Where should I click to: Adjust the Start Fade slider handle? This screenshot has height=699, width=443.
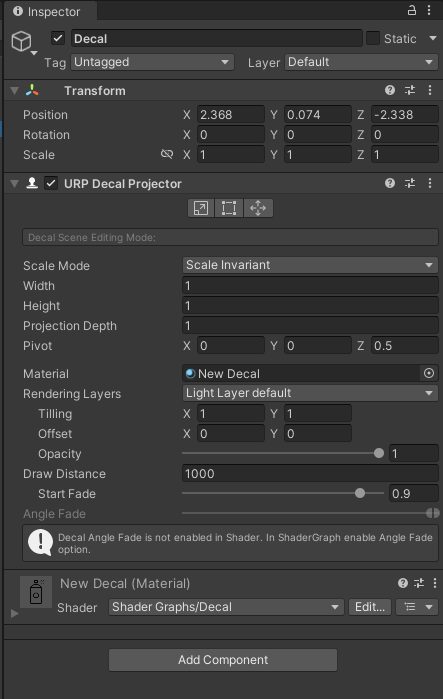(360, 493)
